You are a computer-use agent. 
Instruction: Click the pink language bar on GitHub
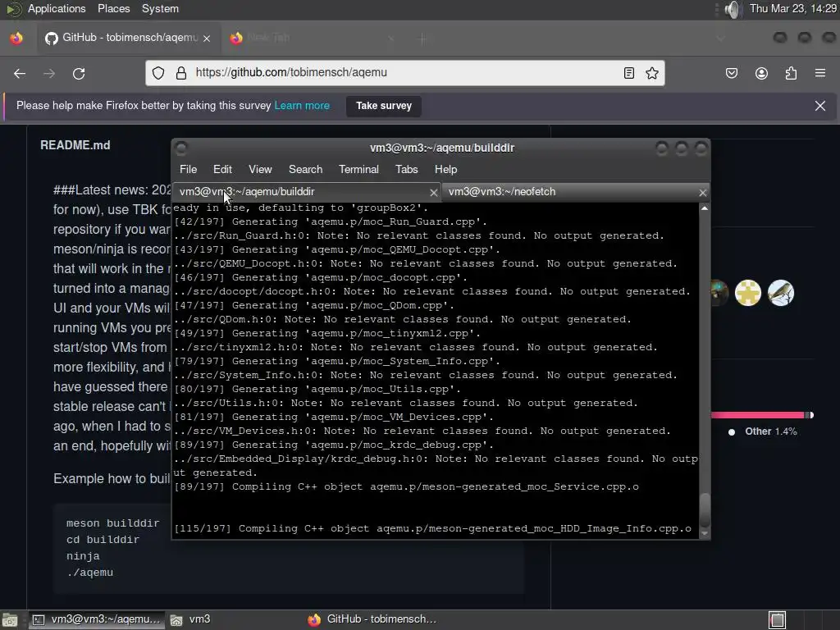(757, 415)
